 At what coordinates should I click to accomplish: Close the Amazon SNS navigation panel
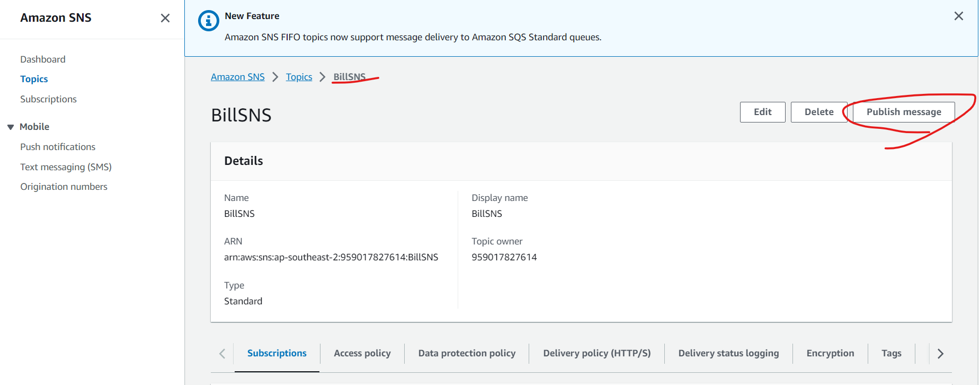[x=165, y=18]
